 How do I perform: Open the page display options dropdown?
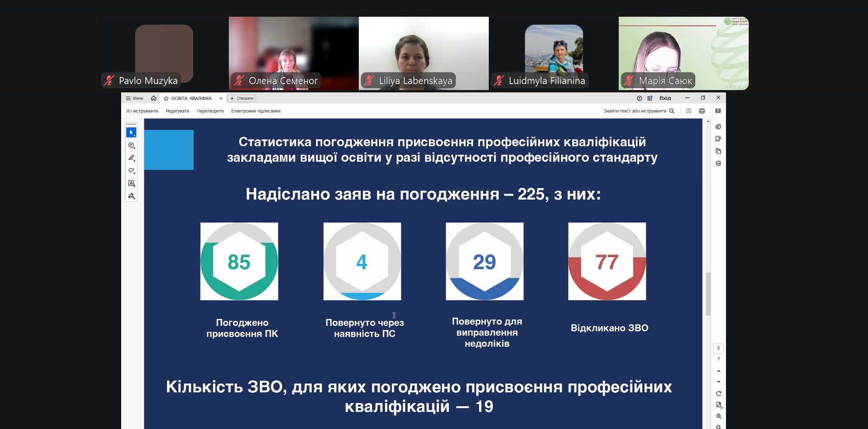click(x=719, y=404)
